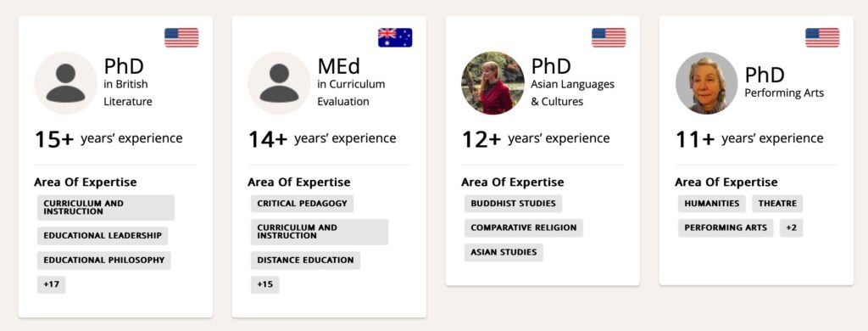The image size is (868, 331).
Task: Select the Educational Leadership tag
Action: click(x=103, y=236)
